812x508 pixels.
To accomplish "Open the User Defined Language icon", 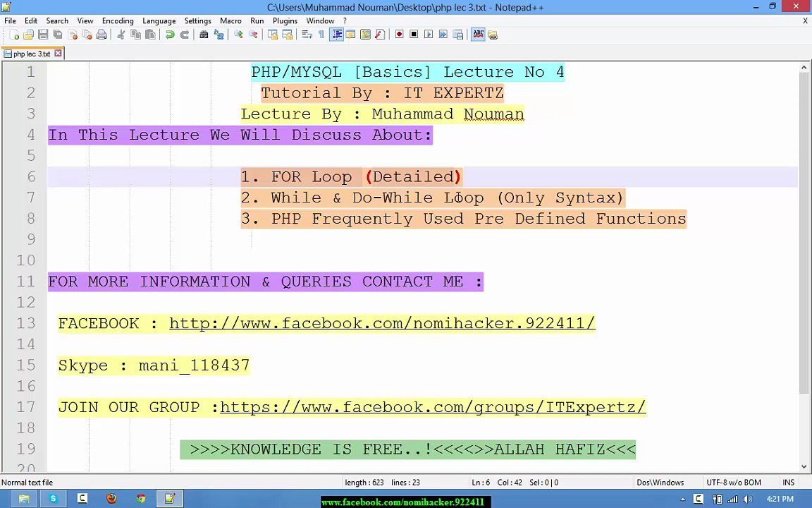I will click(350, 35).
